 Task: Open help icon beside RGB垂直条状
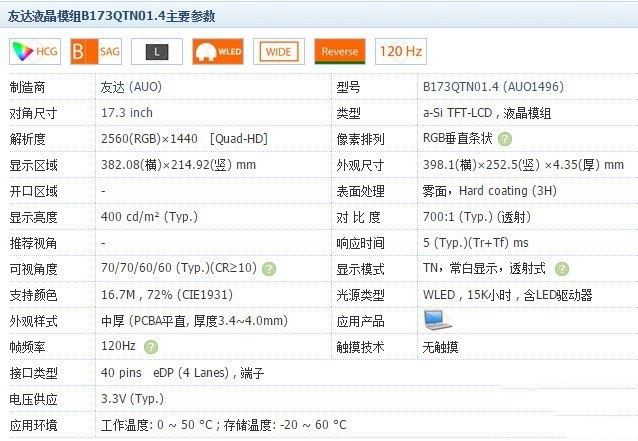point(505,139)
